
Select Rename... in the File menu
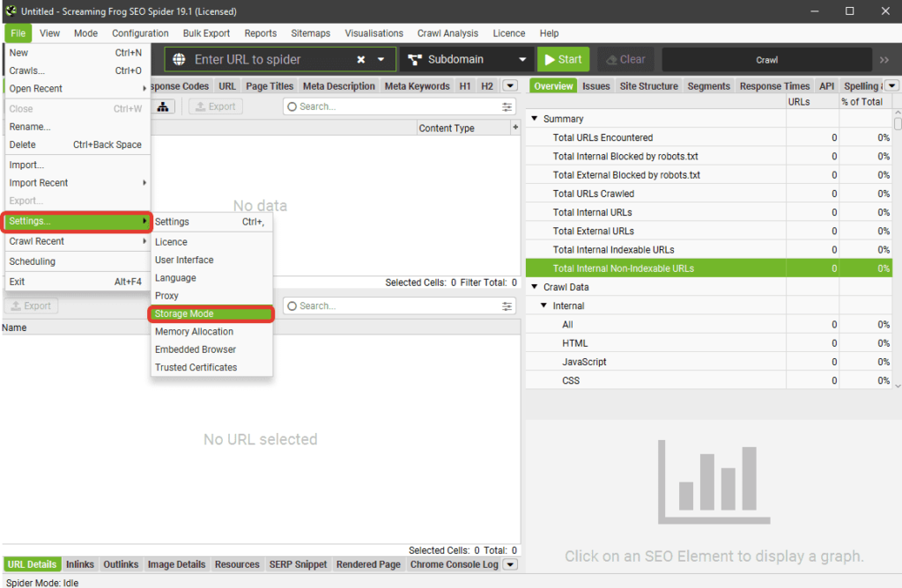tap(78, 127)
